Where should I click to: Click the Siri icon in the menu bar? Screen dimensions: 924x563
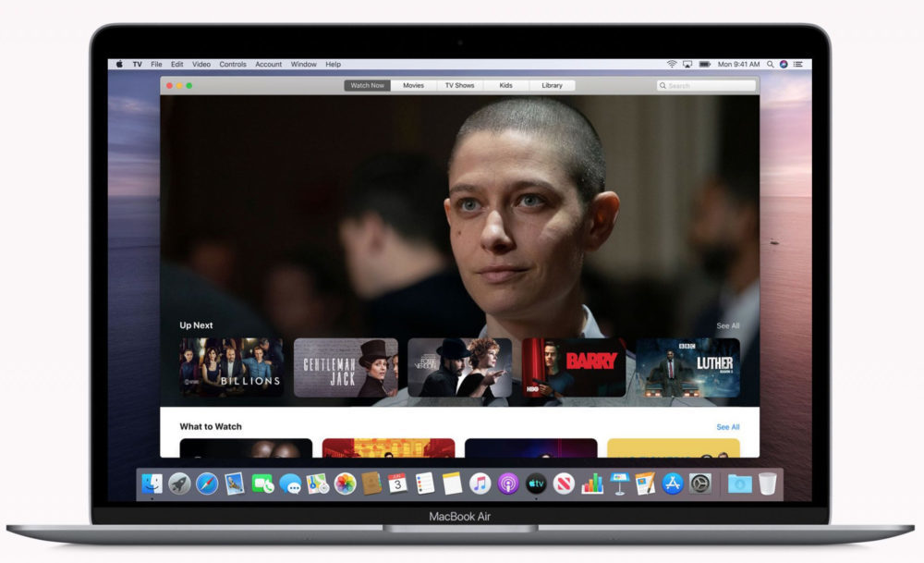tap(784, 65)
